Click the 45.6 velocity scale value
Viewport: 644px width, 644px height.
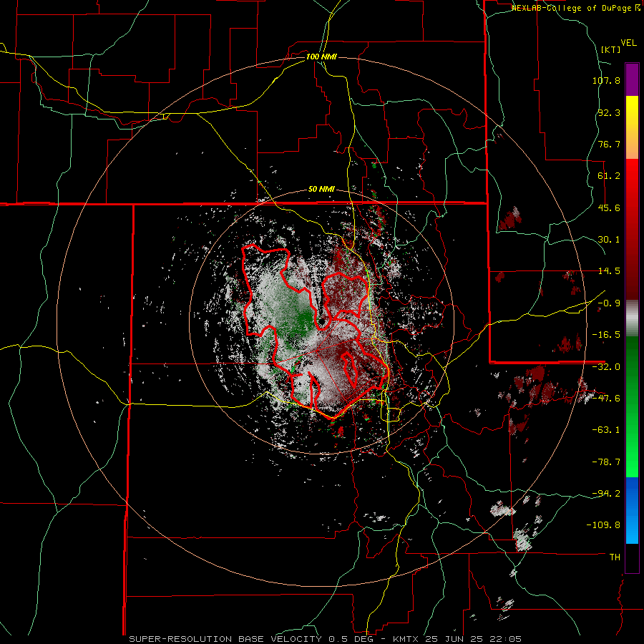coord(609,208)
